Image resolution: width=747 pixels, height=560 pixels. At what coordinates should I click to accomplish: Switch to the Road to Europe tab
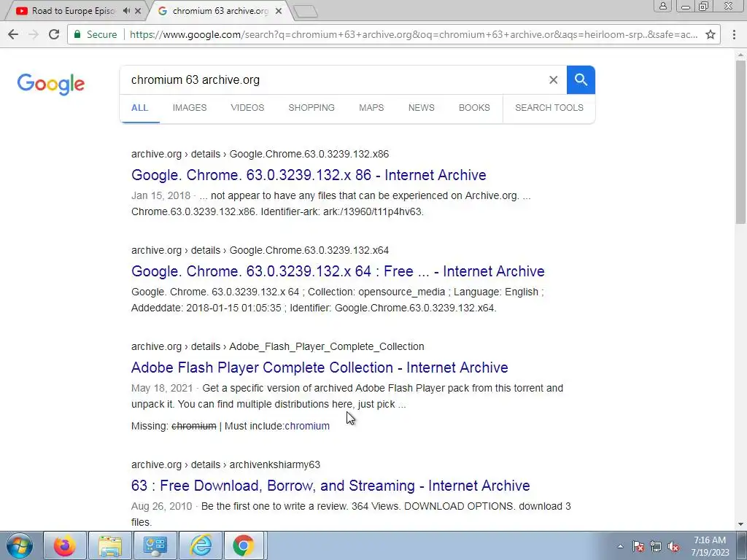pos(73,10)
